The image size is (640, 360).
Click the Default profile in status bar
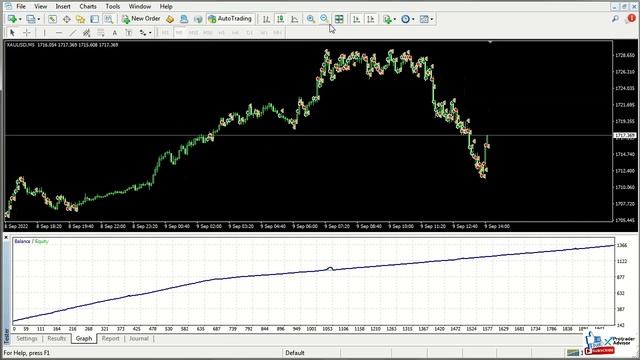pos(295,353)
